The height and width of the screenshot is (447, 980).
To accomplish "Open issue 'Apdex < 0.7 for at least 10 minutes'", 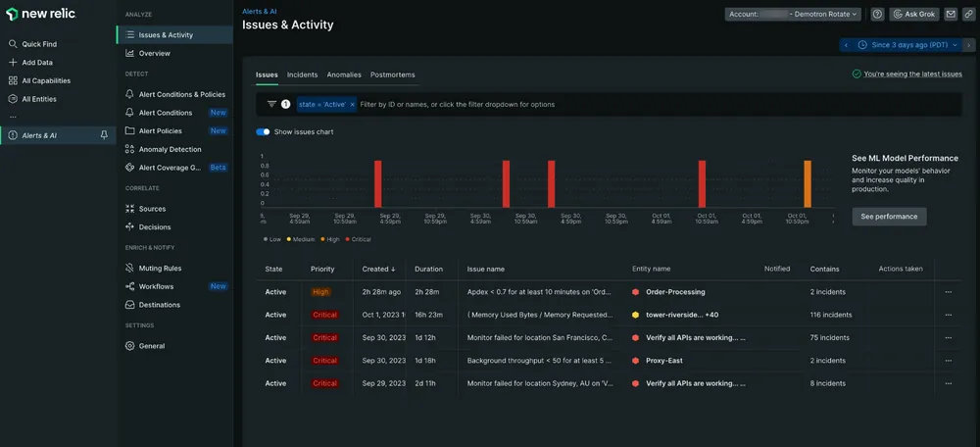I will 539,292.
